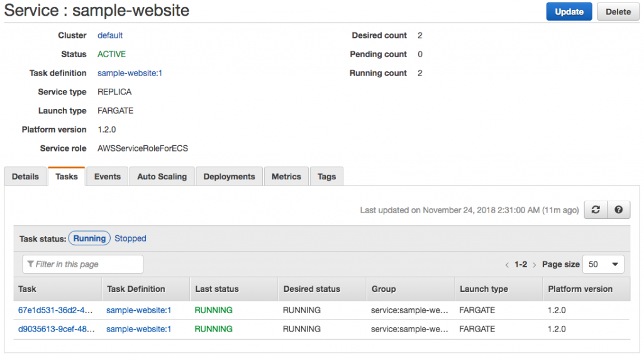The width and height of the screenshot is (644, 356).
Task: Select the Deployments tab
Action: coord(229,177)
